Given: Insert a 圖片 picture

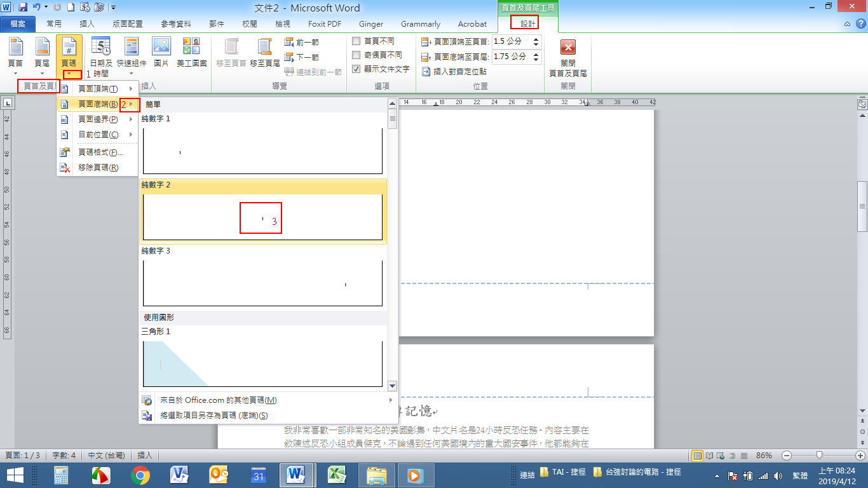Looking at the screenshot, I should click(161, 52).
